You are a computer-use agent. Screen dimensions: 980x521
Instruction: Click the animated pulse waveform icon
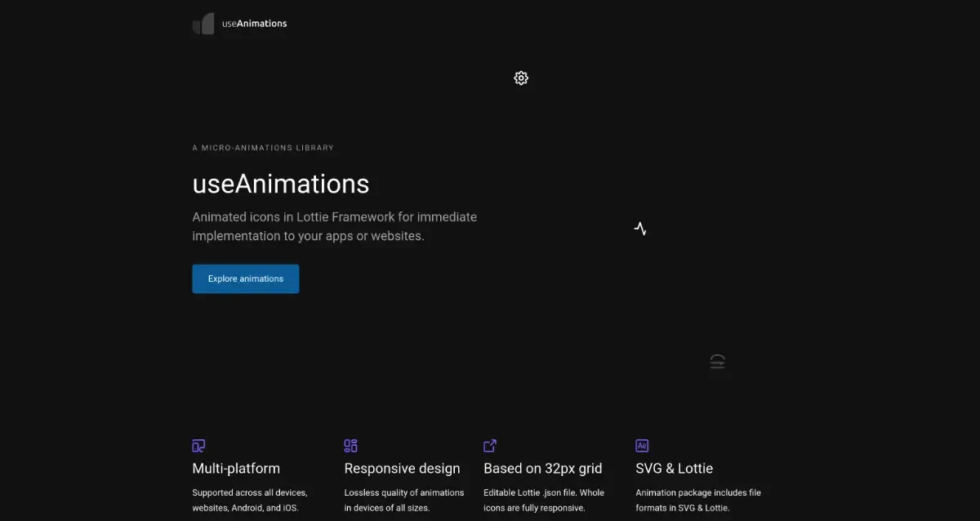[640, 229]
